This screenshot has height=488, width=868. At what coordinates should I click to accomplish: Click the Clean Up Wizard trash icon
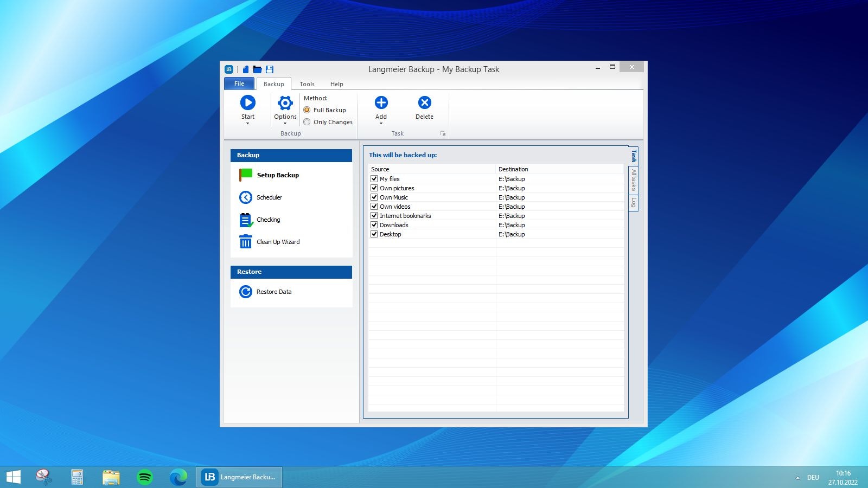(246, 241)
